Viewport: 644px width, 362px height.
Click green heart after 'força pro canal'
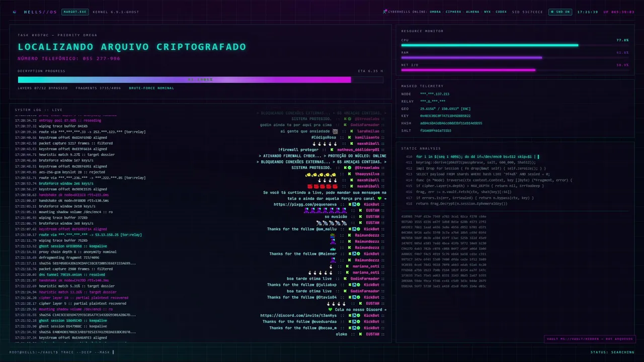[x=380, y=199]
